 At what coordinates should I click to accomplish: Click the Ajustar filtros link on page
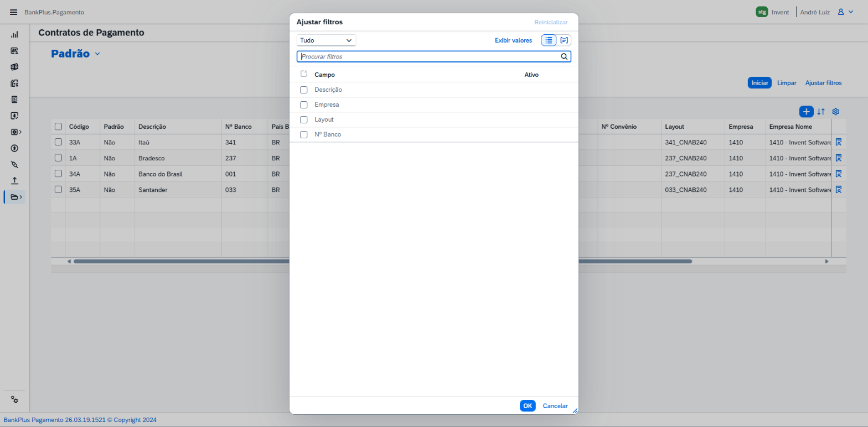pyautogui.click(x=823, y=83)
